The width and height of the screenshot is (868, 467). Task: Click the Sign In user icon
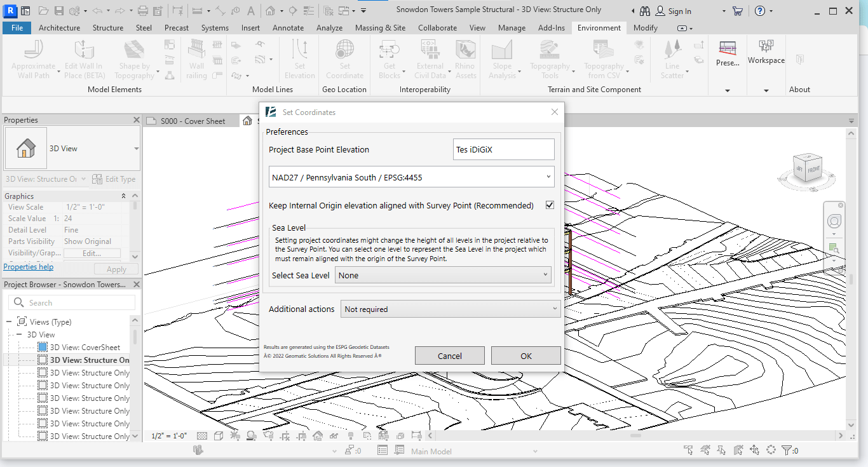660,11
